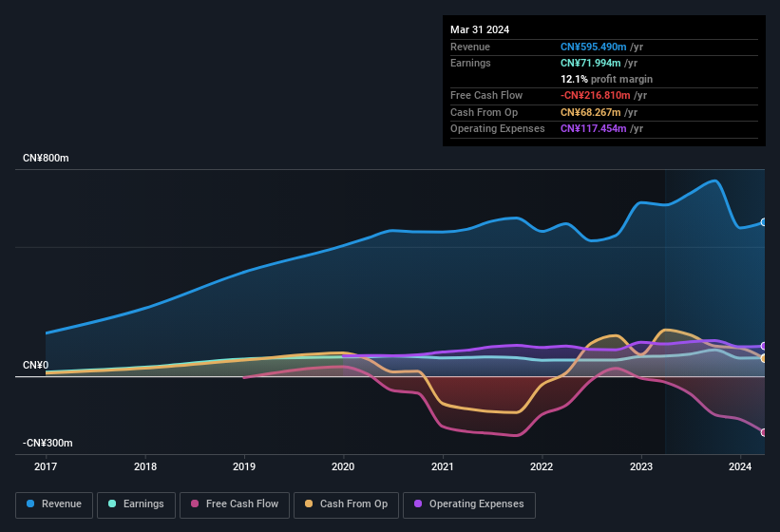Click the Revenue row label in the tooltip
This screenshot has height=532, width=780.
(470, 47)
